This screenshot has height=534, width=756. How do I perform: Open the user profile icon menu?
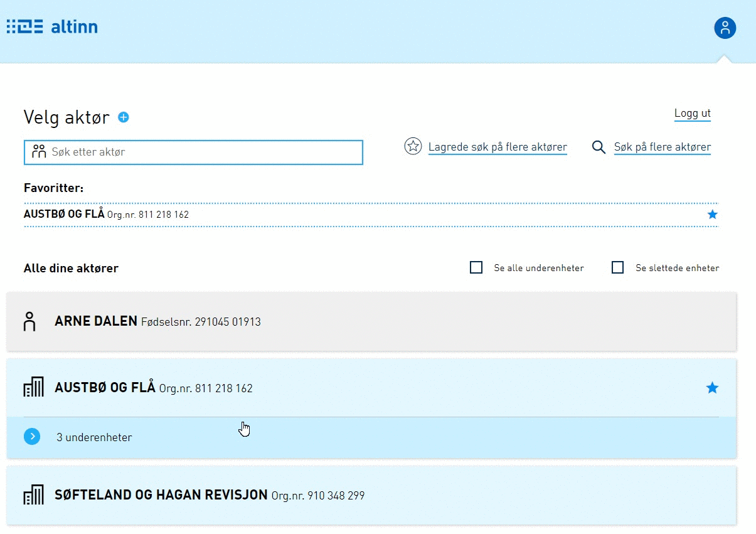(x=725, y=28)
